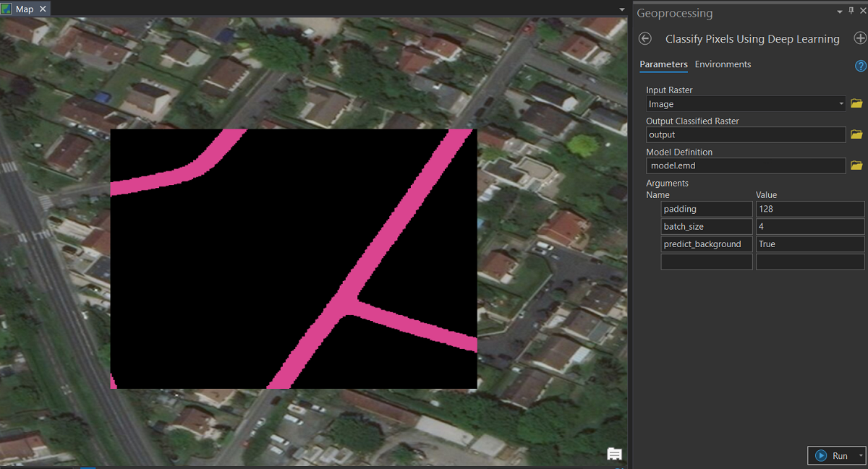Click the plus icon beside the tool title

click(x=859, y=39)
